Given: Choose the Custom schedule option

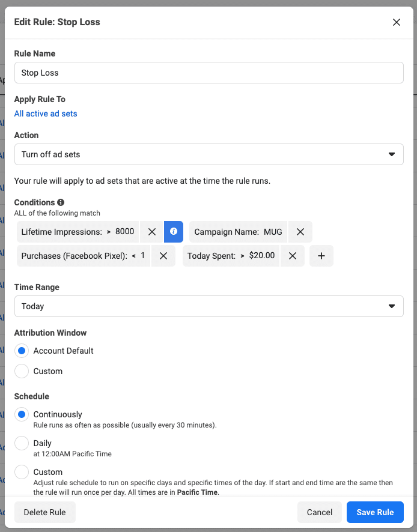Looking at the screenshot, I should 22,472.
